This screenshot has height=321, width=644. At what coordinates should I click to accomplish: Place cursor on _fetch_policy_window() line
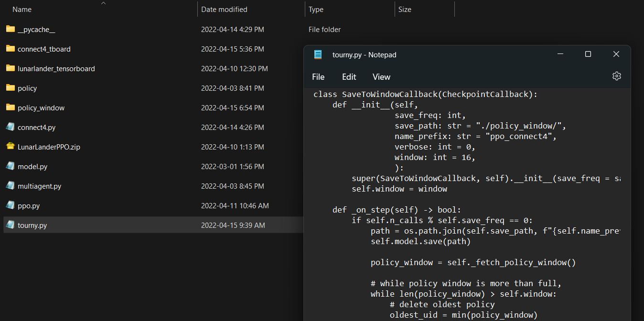click(x=473, y=263)
